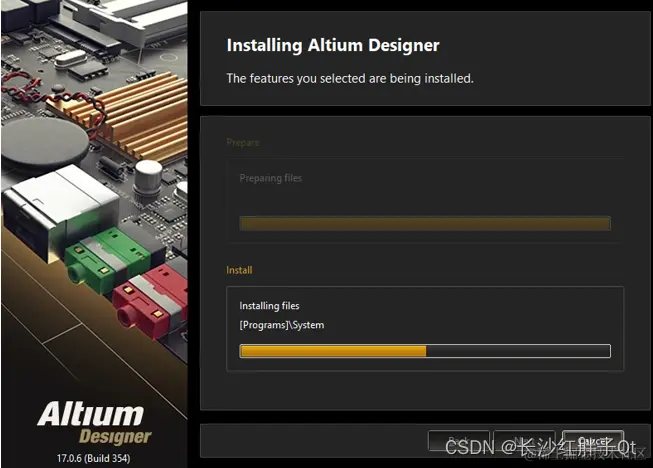Click the dimmed Prepare section label

243,143
